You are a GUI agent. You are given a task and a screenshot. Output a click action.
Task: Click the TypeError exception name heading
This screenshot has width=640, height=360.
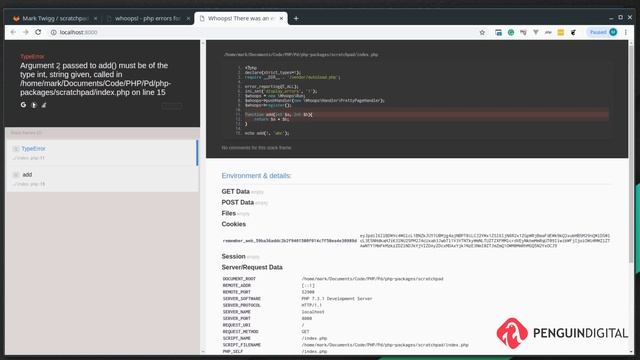32,57
